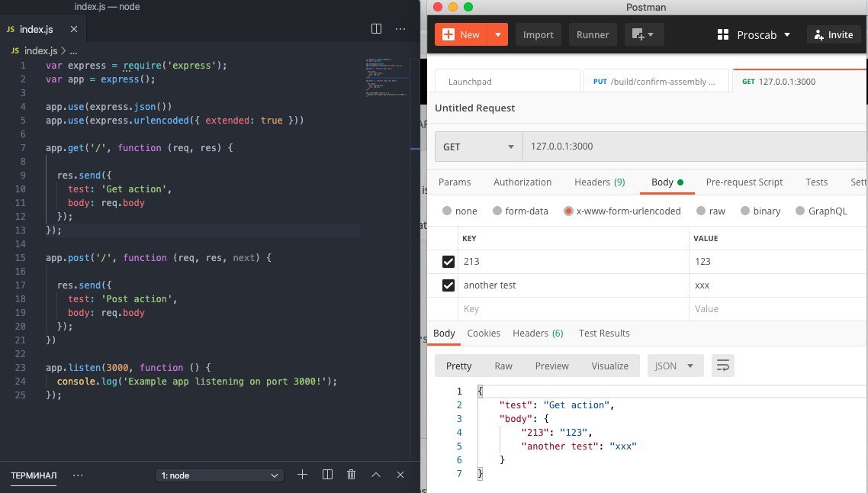The height and width of the screenshot is (493, 868).
Task: Switch response view to Visualize
Action: point(609,366)
